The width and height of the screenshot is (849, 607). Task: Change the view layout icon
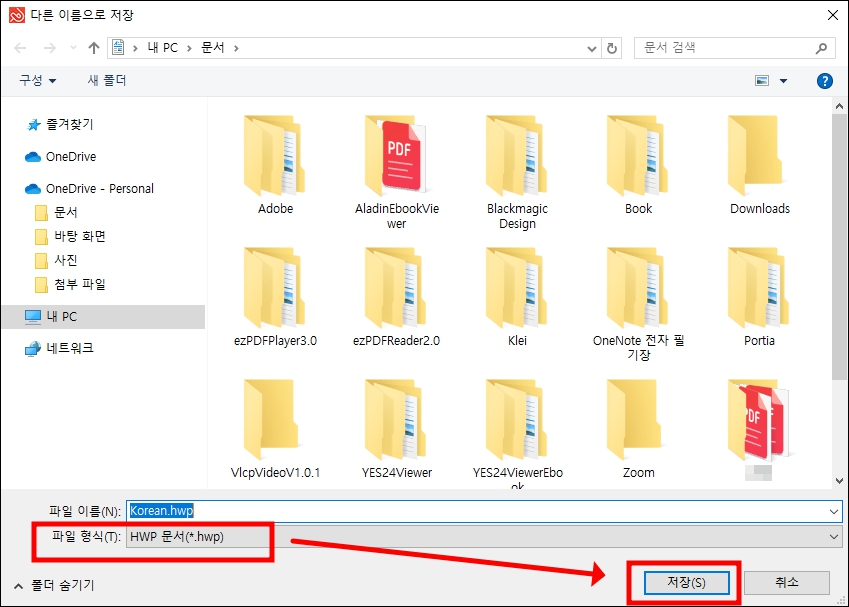pyautogui.click(x=762, y=81)
